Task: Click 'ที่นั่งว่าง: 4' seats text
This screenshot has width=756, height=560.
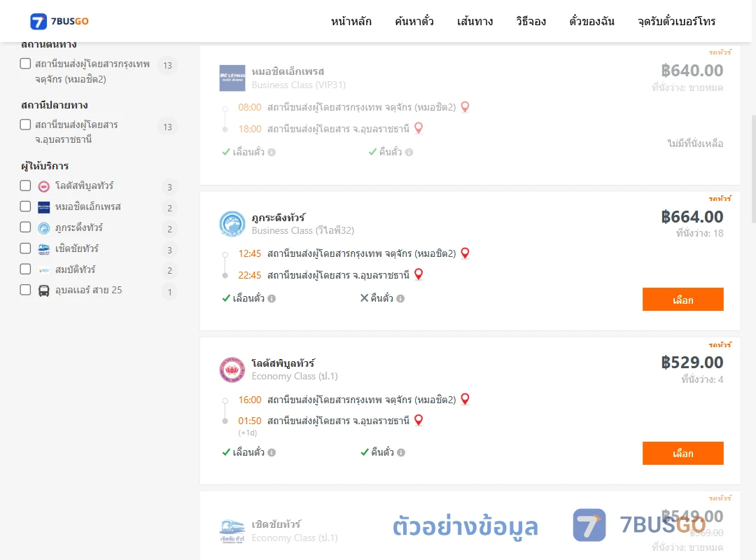Action: coord(703,379)
